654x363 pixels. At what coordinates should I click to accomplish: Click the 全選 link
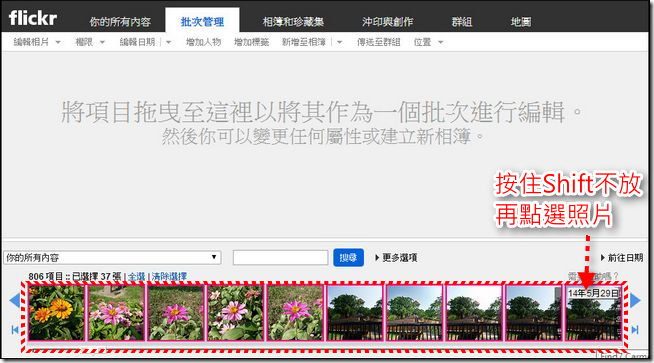(x=136, y=276)
